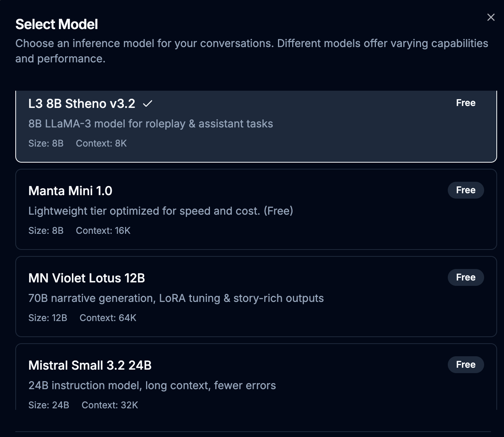Click the checkmark beside L3 8B Stheno v3.2
This screenshot has width=504, height=437.
click(148, 104)
